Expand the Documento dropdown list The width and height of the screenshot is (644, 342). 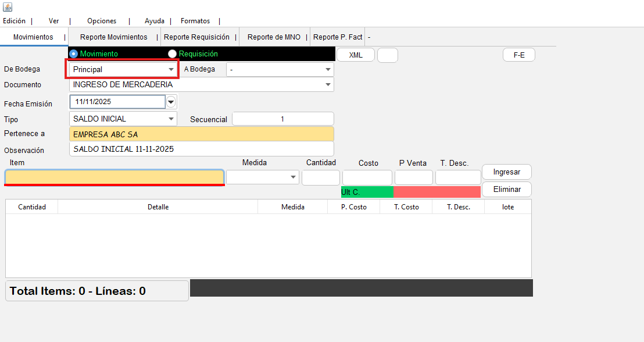click(328, 84)
